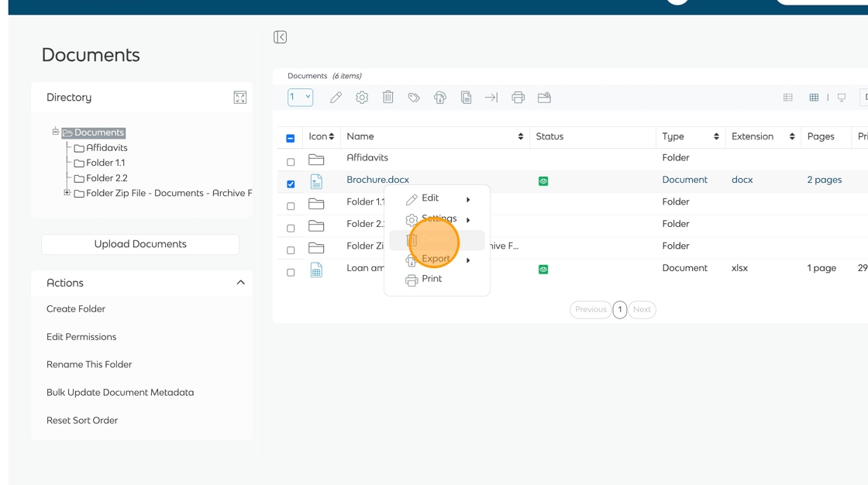The height and width of the screenshot is (485, 868).
Task: Click the trash delete icon in toolbar
Action: (x=388, y=98)
